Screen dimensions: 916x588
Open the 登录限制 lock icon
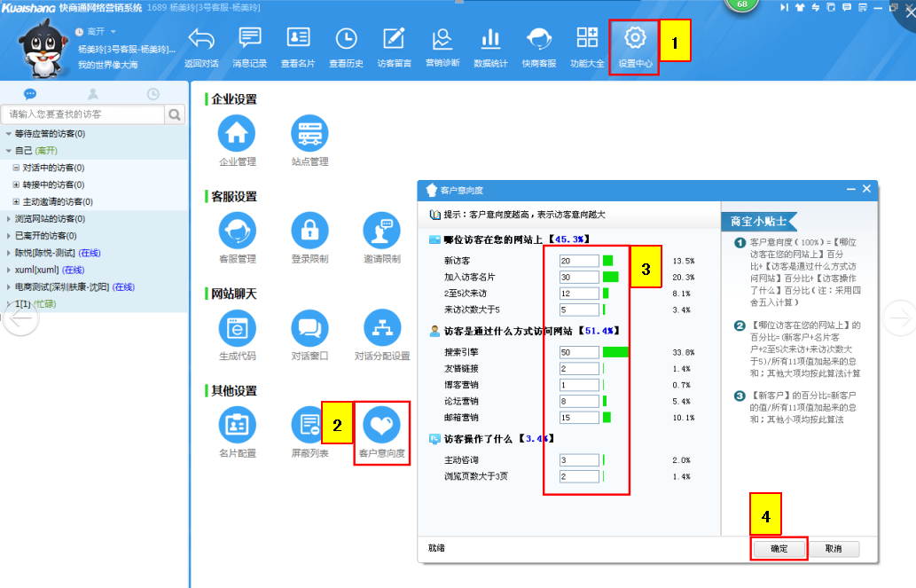(309, 231)
